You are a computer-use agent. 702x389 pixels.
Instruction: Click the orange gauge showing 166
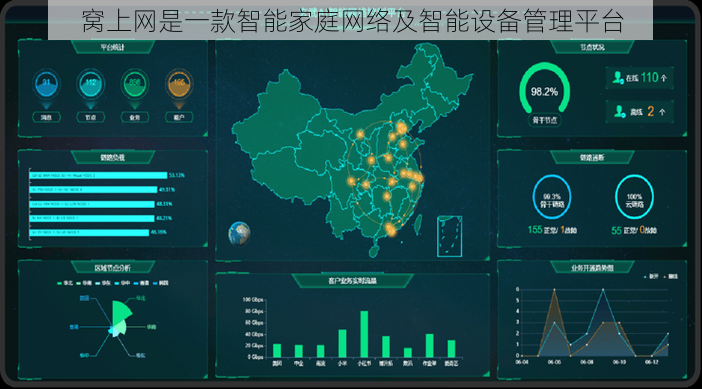tap(179, 84)
